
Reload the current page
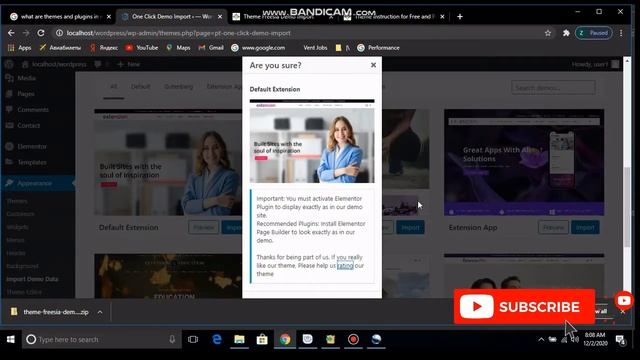pyautogui.click(x=41, y=33)
